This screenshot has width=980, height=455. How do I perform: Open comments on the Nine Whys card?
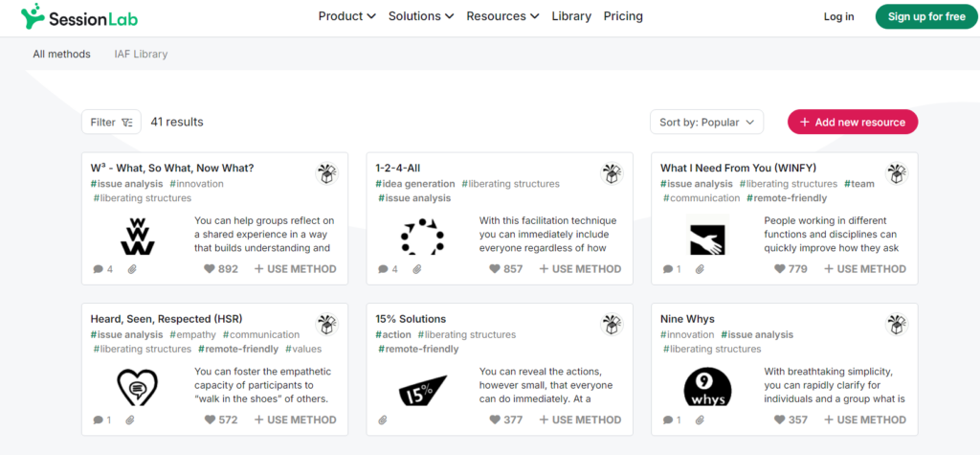tap(673, 420)
